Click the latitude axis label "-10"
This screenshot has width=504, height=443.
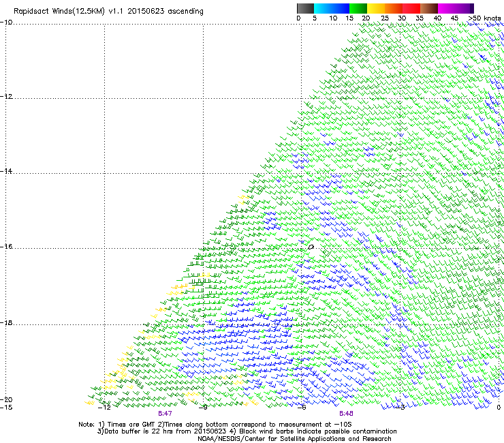[x=6, y=22]
